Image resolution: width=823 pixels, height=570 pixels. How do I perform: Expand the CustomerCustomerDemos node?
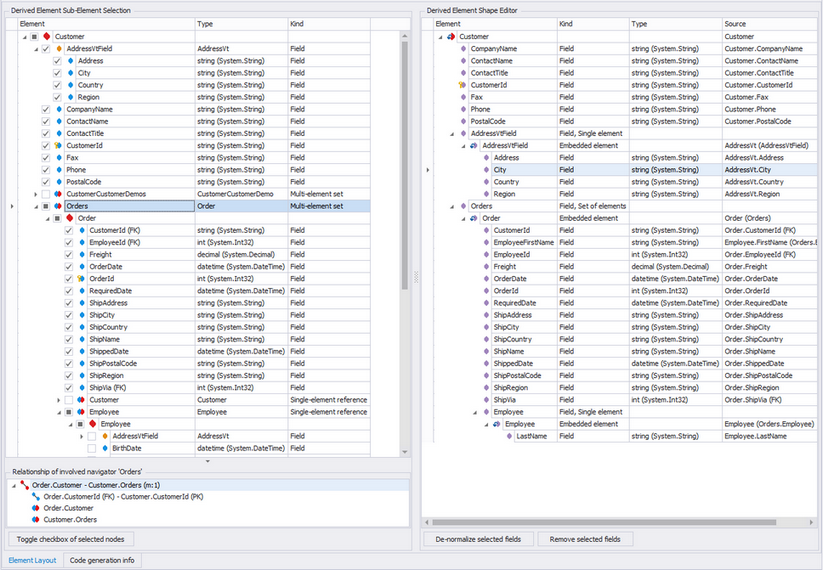34,194
